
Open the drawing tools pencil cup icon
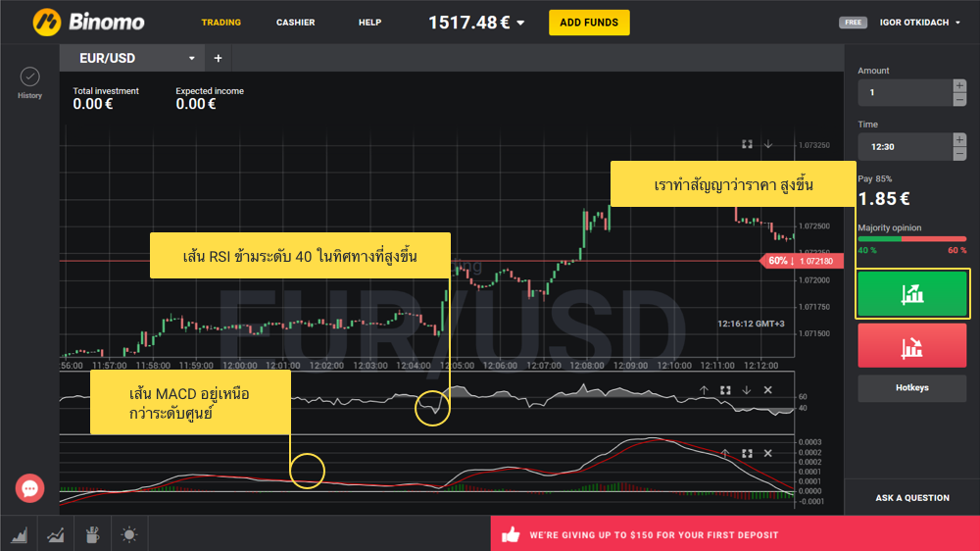point(92,534)
